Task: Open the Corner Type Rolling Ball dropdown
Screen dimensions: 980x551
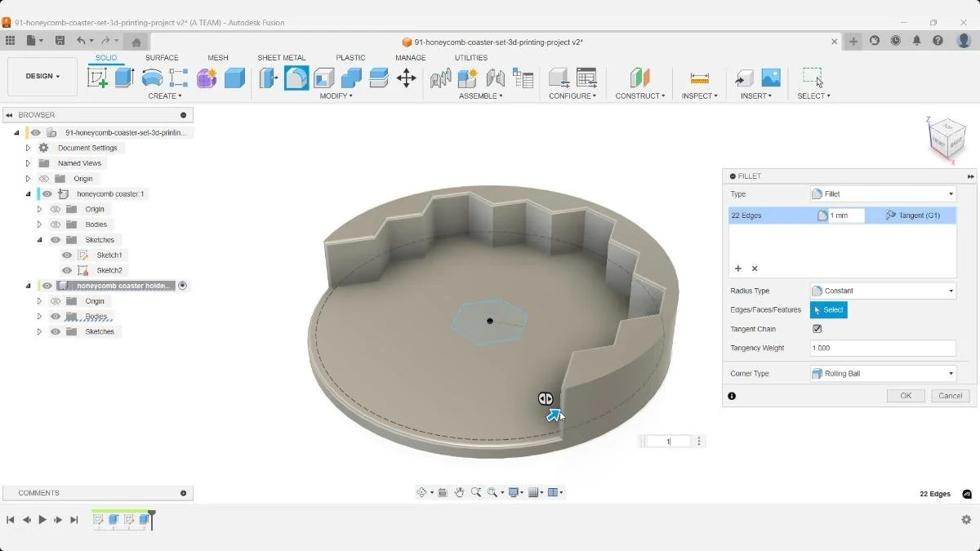Action: [x=883, y=374]
